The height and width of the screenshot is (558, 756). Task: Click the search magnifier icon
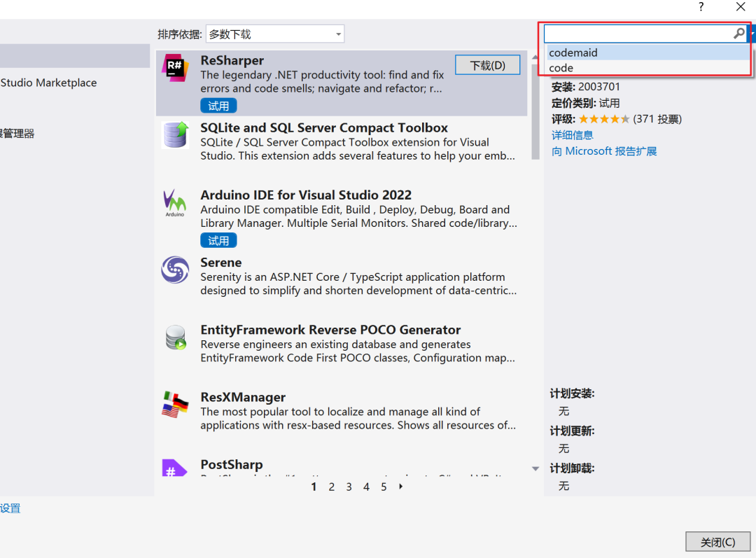[x=738, y=34]
